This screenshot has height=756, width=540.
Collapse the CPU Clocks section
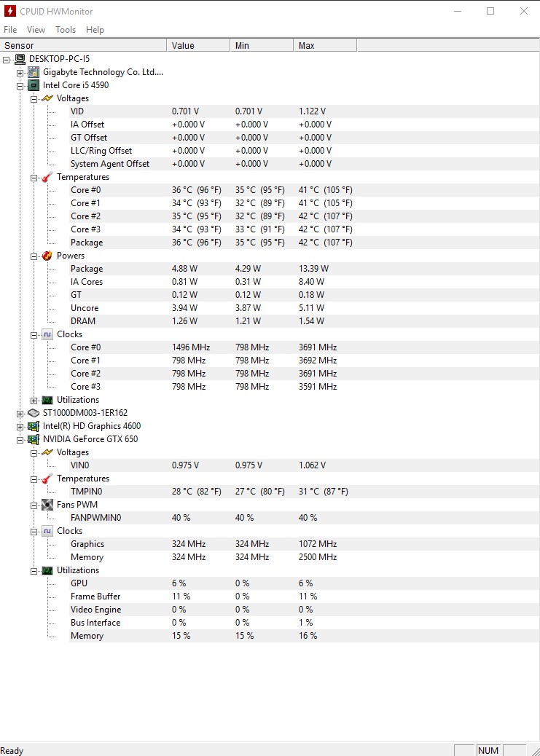coord(34,334)
